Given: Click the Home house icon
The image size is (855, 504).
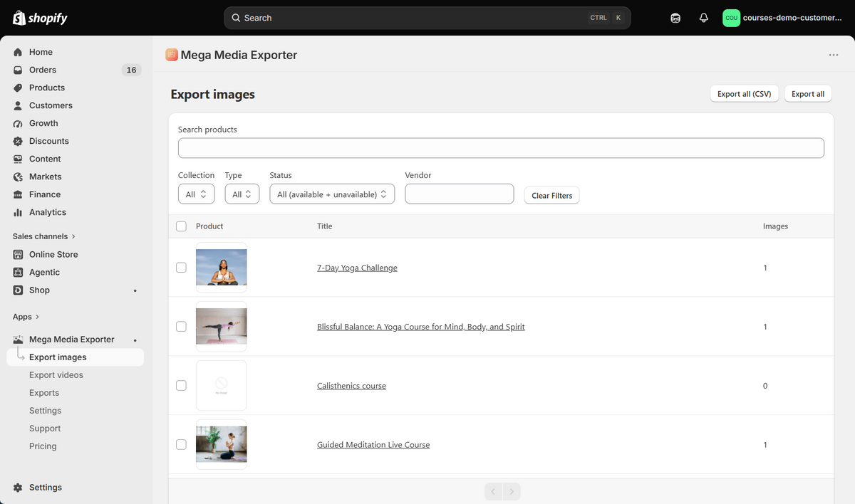Looking at the screenshot, I should point(19,52).
